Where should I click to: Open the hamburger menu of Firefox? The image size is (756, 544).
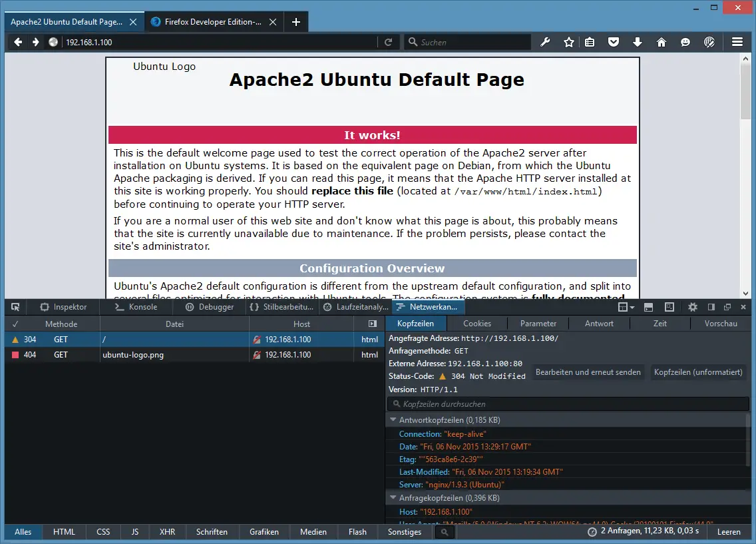[737, 43]
